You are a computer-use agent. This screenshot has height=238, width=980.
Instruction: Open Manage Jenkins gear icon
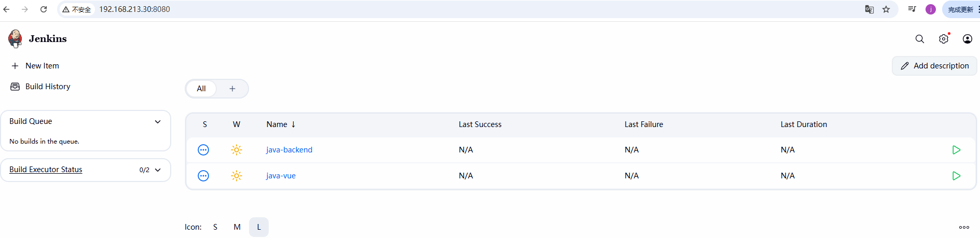click(x=943, y=39)
